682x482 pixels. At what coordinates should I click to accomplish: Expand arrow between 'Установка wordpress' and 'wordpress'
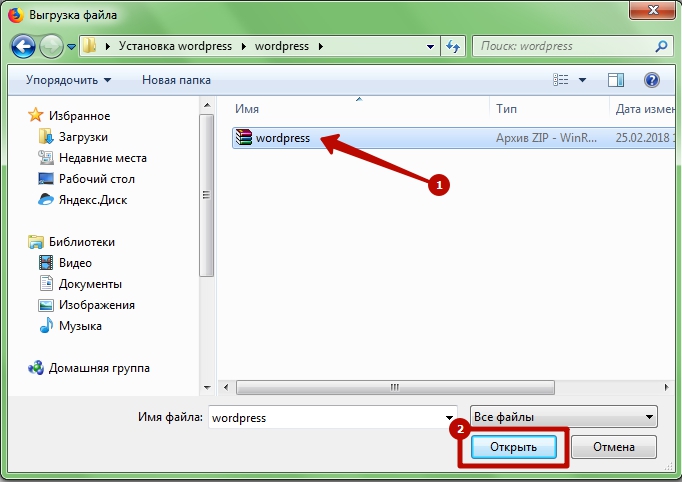point(244,46)
